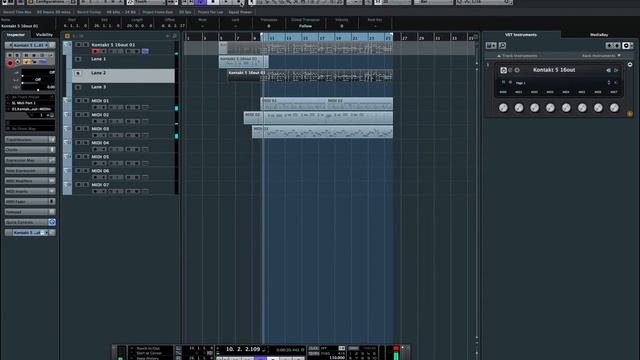Screen dimensions: 640x360
Task: Toggle mute on Lane 1
Action: pyautogui.click(x=78, y=59)
